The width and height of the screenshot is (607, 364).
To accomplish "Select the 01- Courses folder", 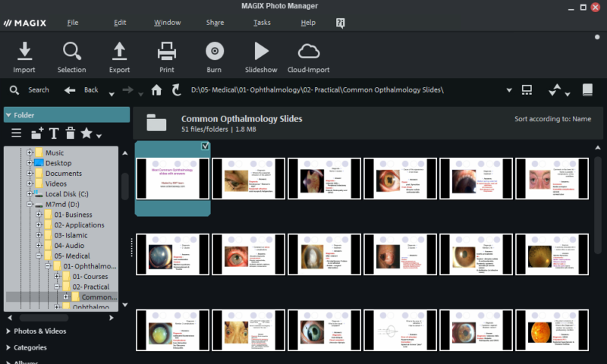I will click(x=90, y=277).
